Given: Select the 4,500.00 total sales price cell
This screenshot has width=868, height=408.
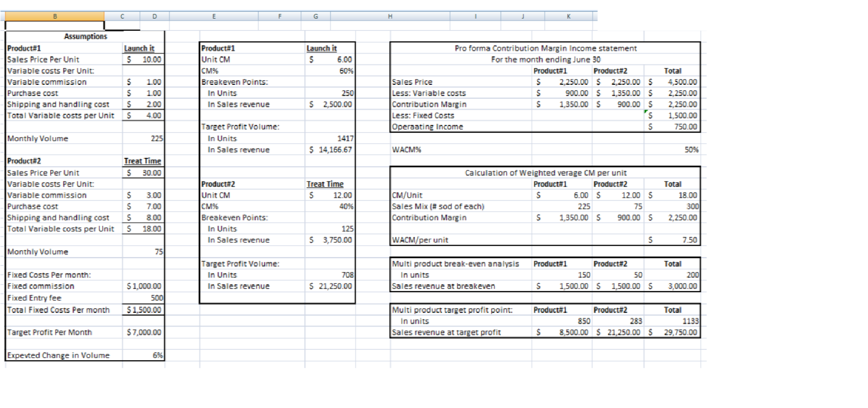Looking at the screenshot, I should coord(673,82).
